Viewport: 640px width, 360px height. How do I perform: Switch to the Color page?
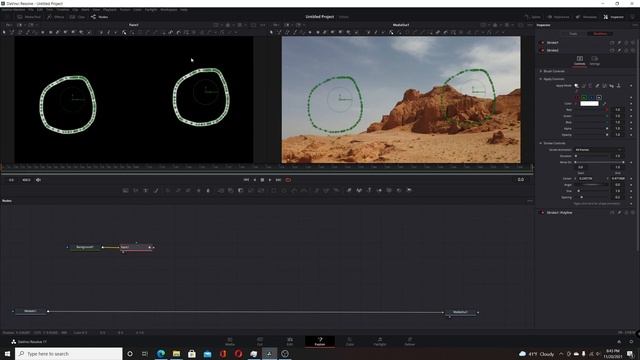pos(350,342)
